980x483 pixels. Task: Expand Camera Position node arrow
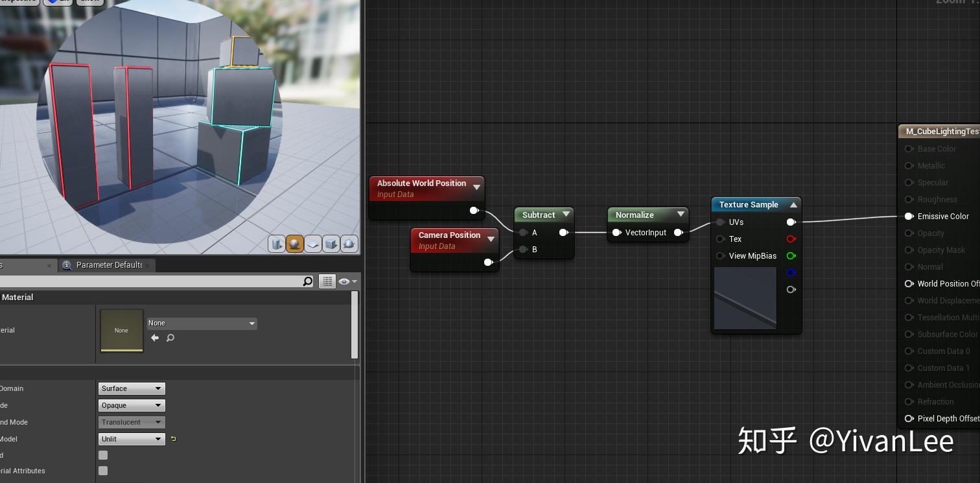[491, 239]
